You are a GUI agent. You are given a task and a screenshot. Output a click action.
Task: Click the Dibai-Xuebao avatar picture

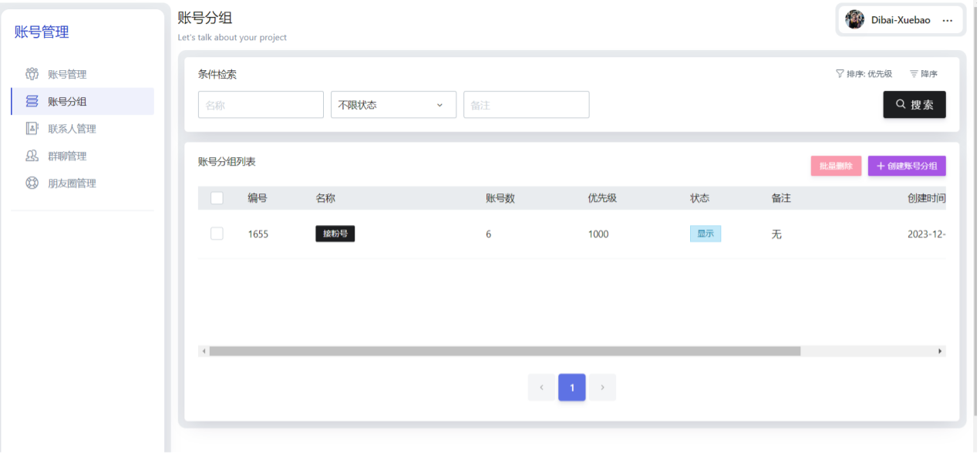(854, 20)
